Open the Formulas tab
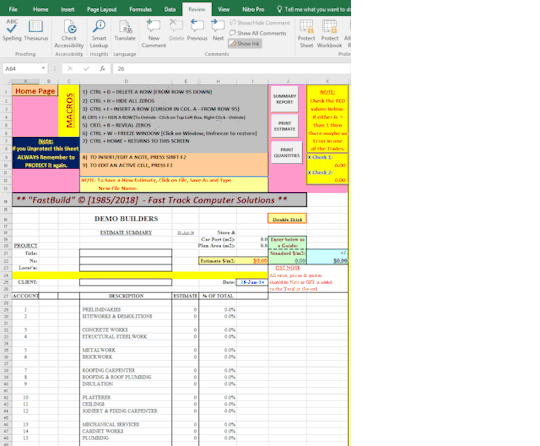Viewport: 540px width, 446px height. 140,9
